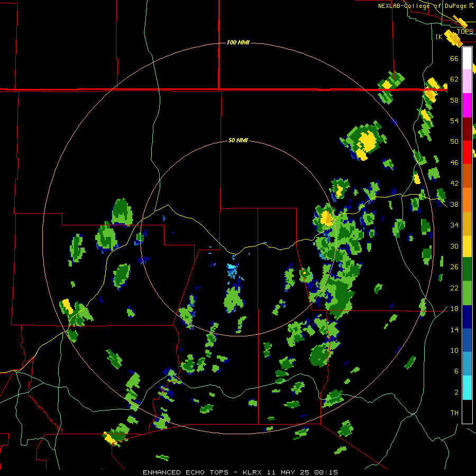Click the light pink color scale segment
The width and height of the screenshot is (476, 476).
click(467, 81)
